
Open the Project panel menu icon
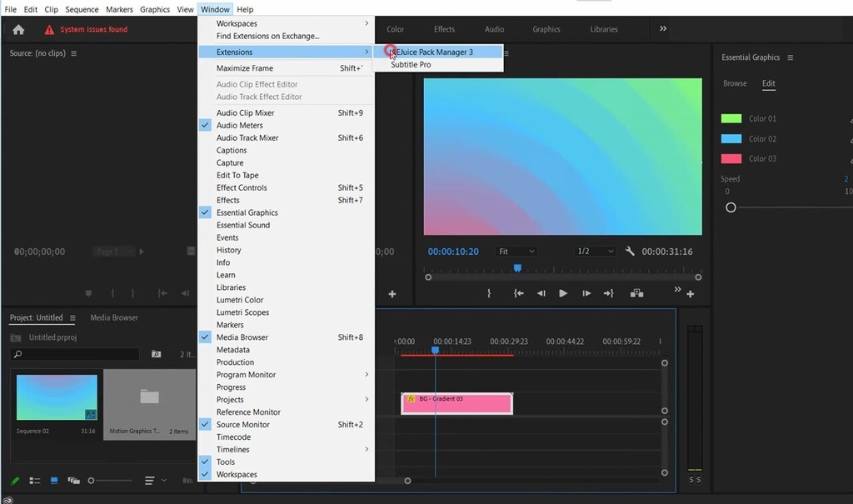(x=72, y=318)
